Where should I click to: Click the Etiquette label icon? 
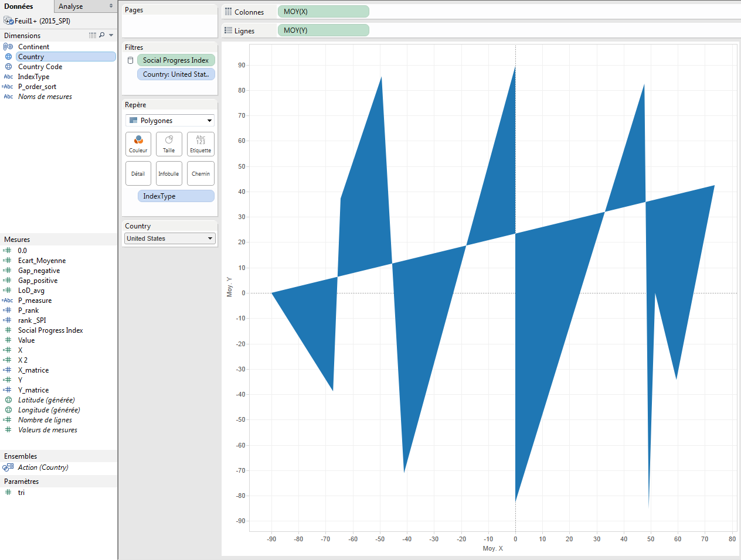point(200,144)
